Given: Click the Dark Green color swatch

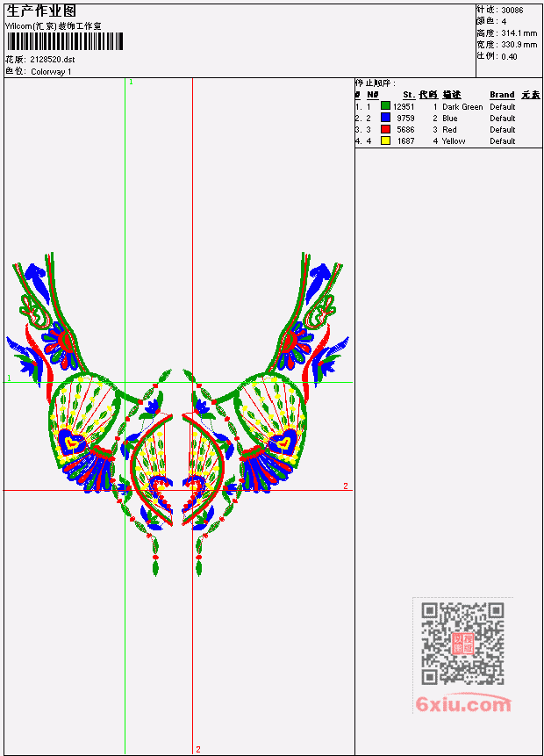Looking at the screenshot, I should [x=385, y=106].
